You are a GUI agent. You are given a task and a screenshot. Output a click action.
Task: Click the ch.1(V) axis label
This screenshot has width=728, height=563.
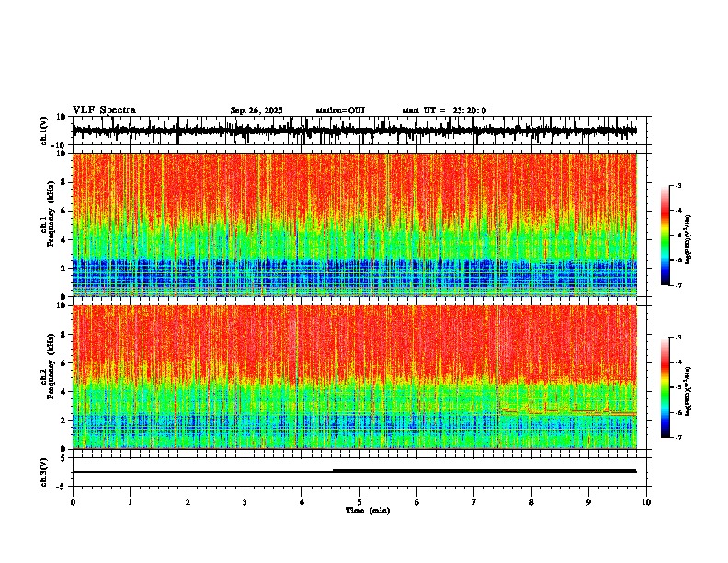tap(44, 131)
